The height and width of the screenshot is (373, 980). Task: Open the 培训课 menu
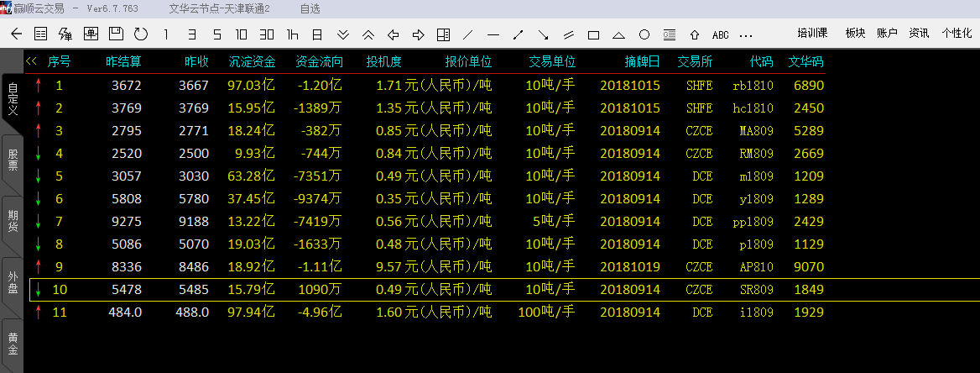point(812,33)
